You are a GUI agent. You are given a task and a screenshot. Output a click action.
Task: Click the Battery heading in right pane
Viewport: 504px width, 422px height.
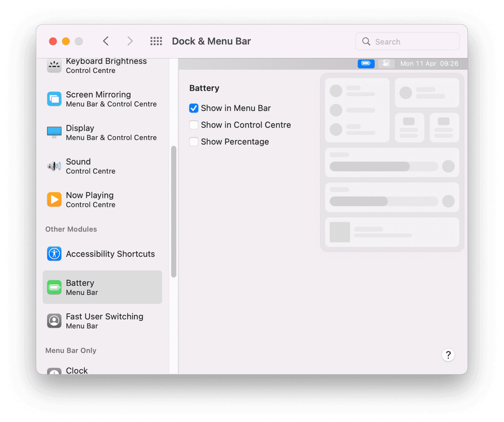pos(204,88)
